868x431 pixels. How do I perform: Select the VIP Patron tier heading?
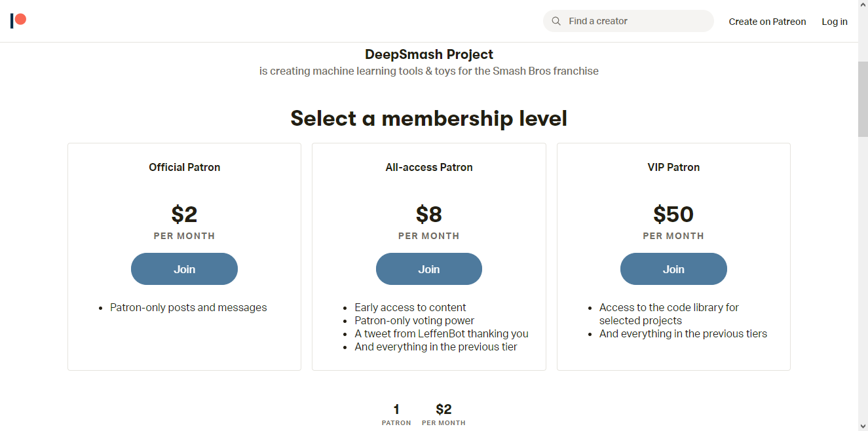673,168
